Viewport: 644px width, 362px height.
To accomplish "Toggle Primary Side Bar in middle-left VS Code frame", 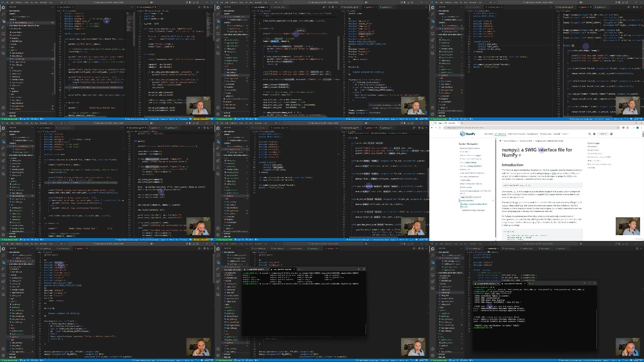I will coord(190,123).
